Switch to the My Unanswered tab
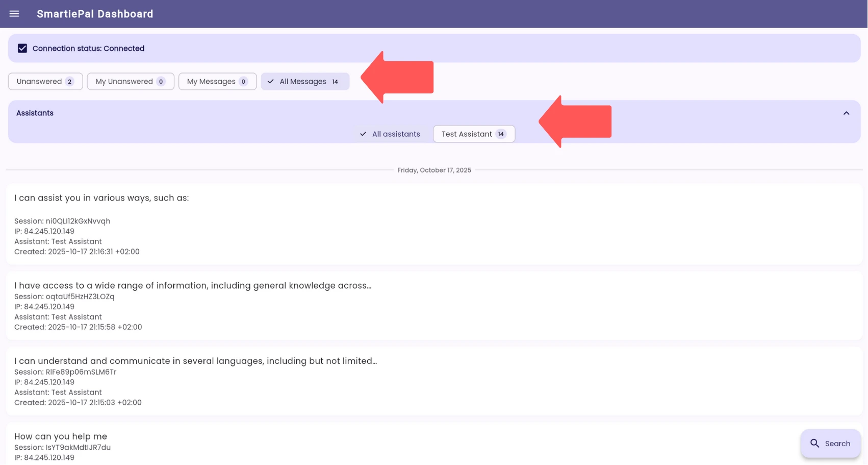The width and height of the screenshot is (868, 465). tap(124, 82)
